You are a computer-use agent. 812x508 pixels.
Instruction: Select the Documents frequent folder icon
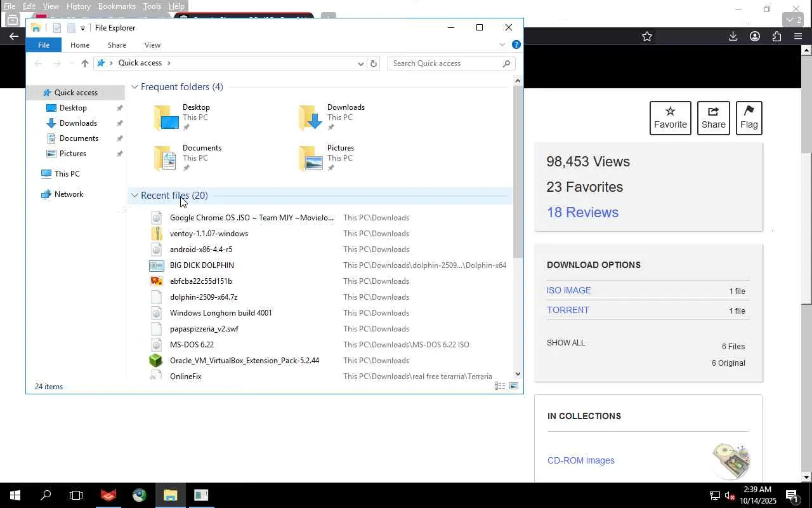tap(167, 159)
